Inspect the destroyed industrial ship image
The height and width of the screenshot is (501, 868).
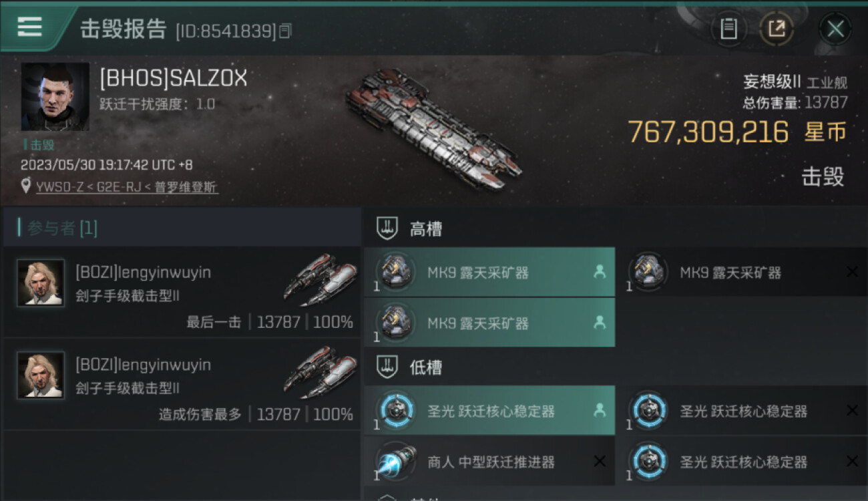433,128
